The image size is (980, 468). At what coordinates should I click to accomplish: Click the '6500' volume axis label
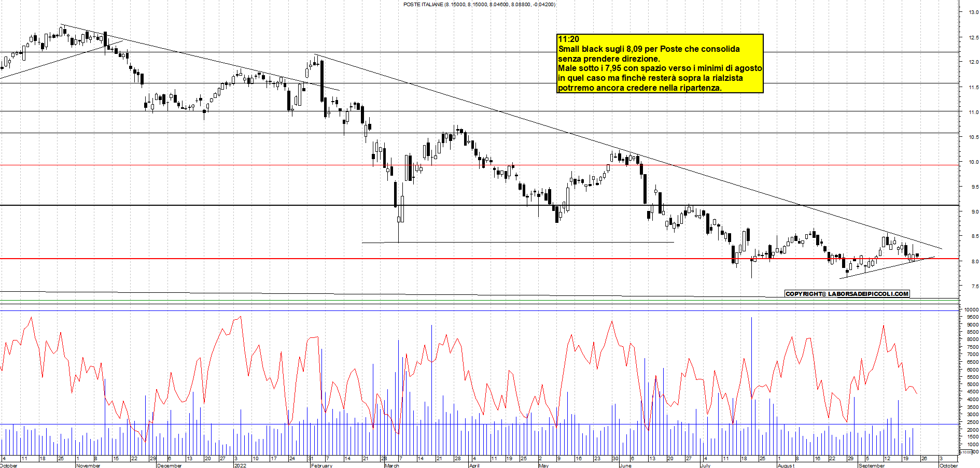(x=973, y=362)
